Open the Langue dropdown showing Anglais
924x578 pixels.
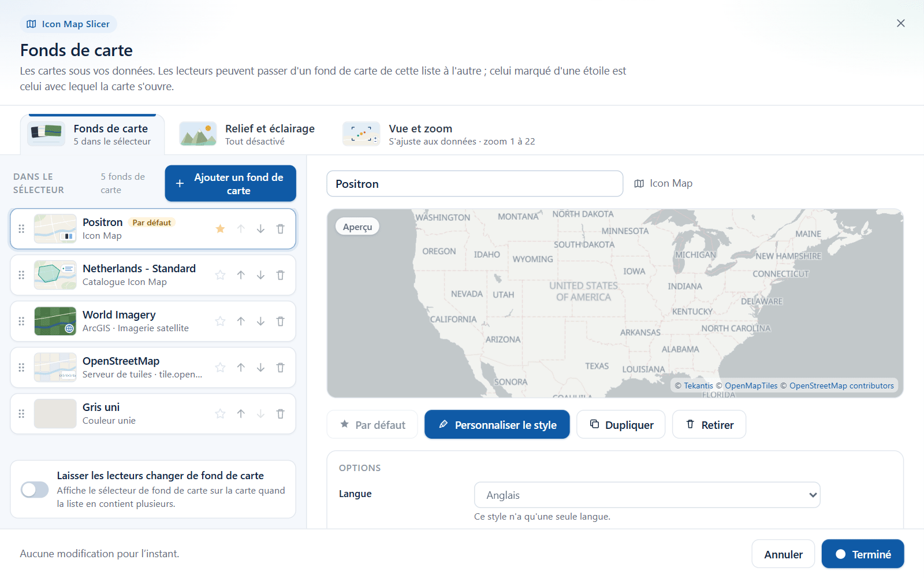point(647,495)
